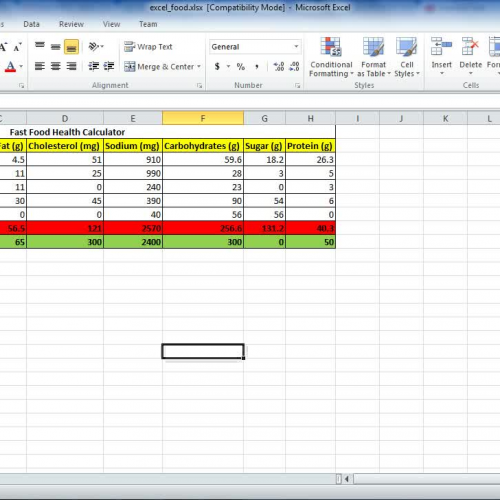Select column H header
The height and width of the screenshot is (500, 500).
coord(311,118)
